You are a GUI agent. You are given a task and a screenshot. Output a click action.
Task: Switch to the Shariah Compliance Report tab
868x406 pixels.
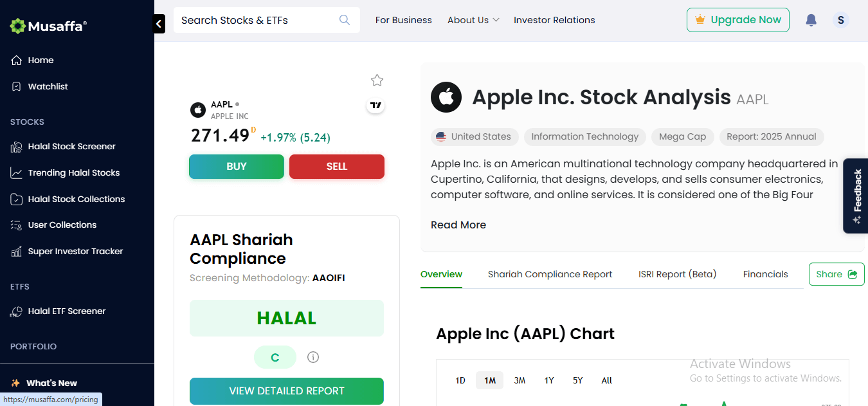[550, 274]
